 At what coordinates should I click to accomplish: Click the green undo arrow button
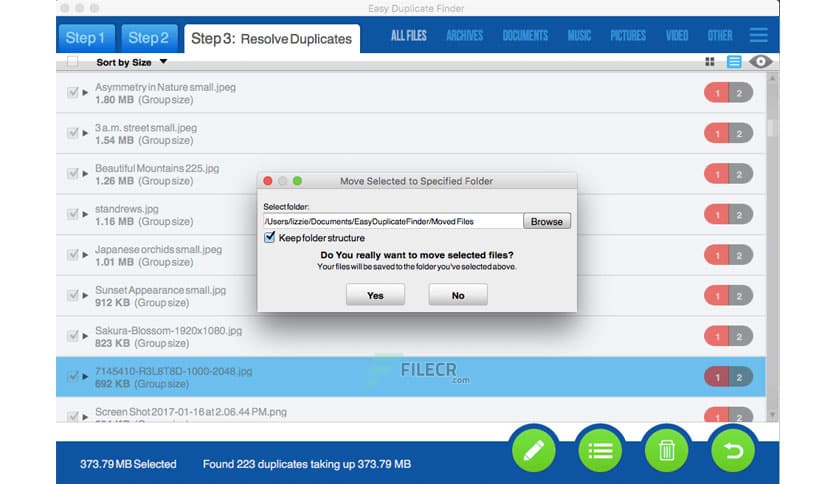(733, 451)
